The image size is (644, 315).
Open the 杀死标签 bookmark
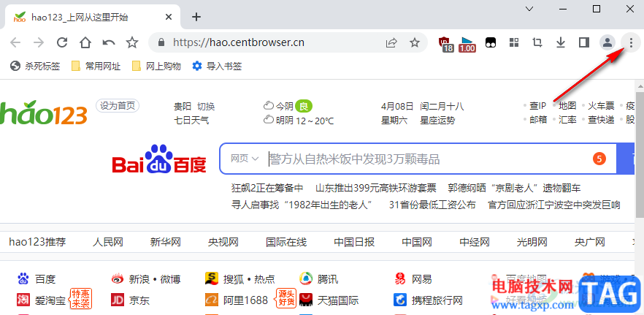click(x=35, y=66)
